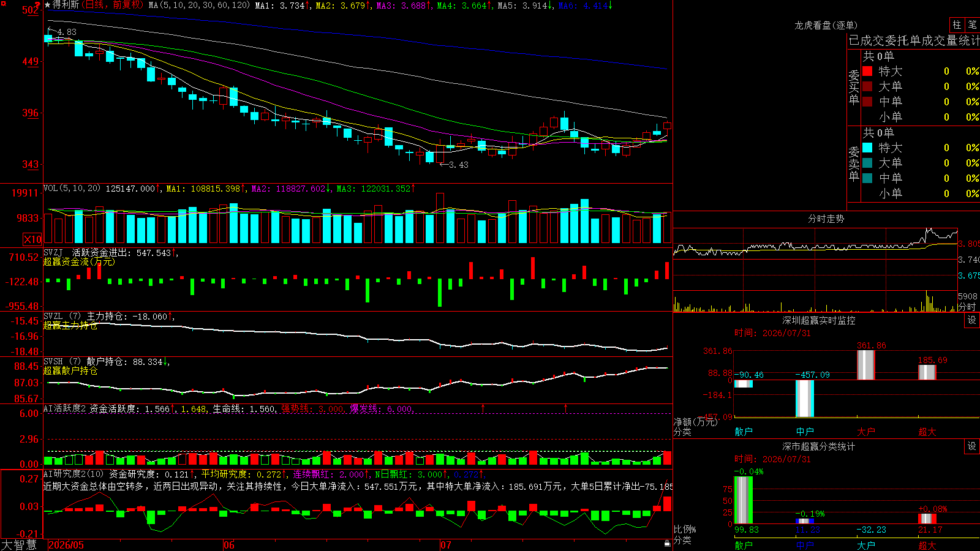Click the -457.09 中户 bar in 实时监控
The width and height of the screenshot is (980, 551).
point(805,399)
